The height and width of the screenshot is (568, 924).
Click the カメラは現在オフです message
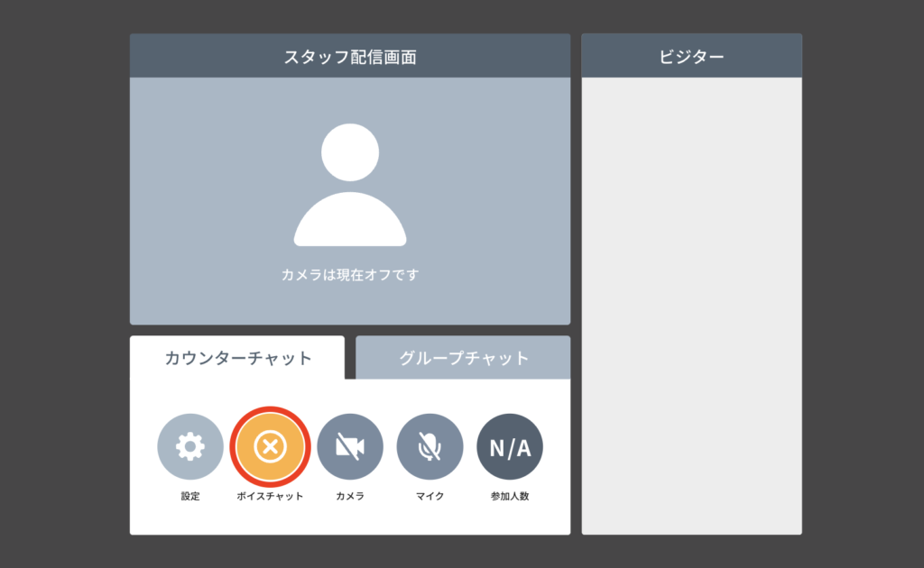click(x=350, y=275)
